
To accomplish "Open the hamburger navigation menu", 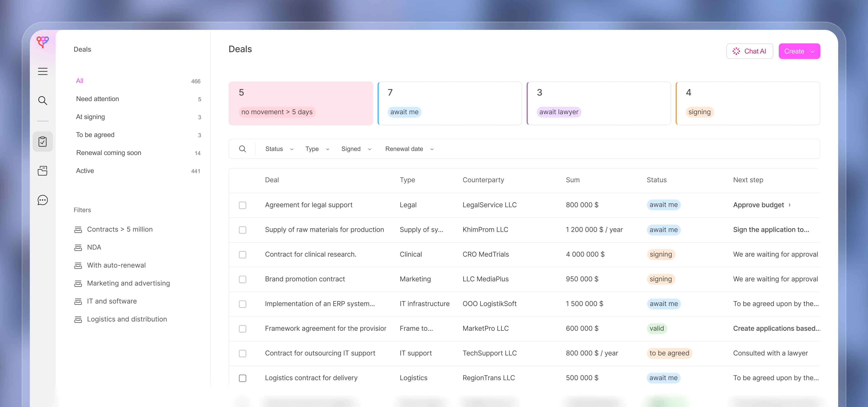I will (43, 71).
